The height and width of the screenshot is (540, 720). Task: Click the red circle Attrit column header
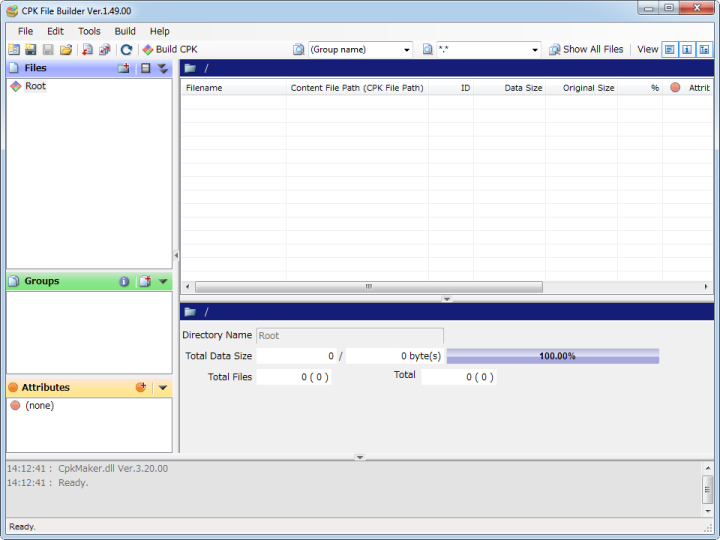688,88
